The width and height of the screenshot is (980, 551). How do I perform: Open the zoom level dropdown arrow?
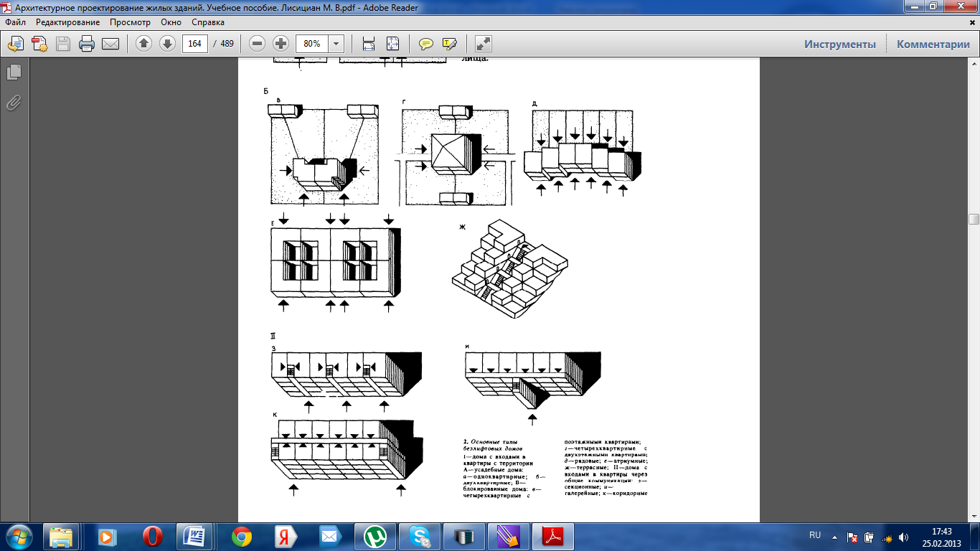click(336, 44)
